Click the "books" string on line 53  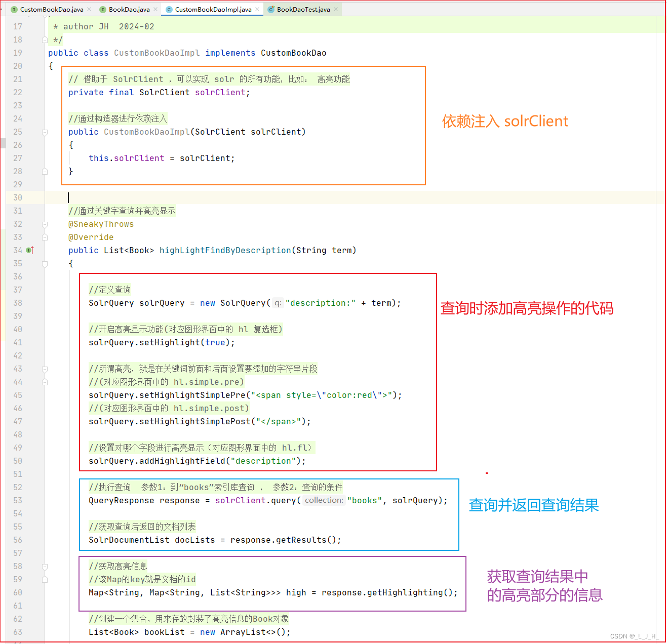(365, 500)
